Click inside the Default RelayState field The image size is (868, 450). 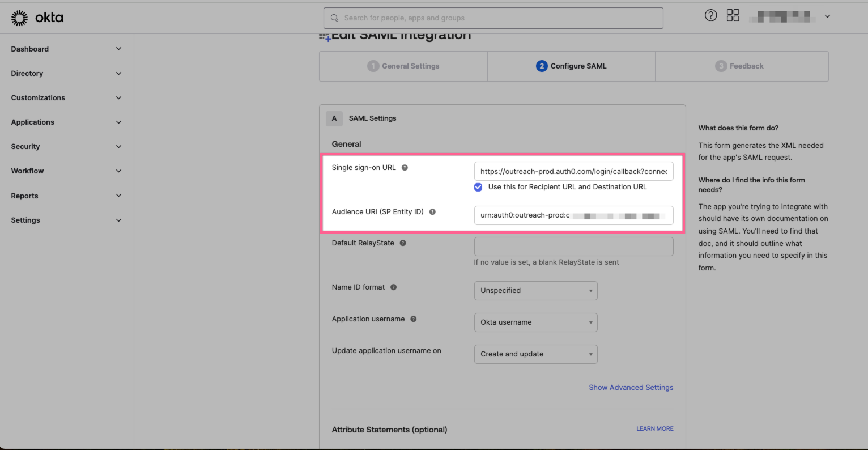(x=573, y=246)
